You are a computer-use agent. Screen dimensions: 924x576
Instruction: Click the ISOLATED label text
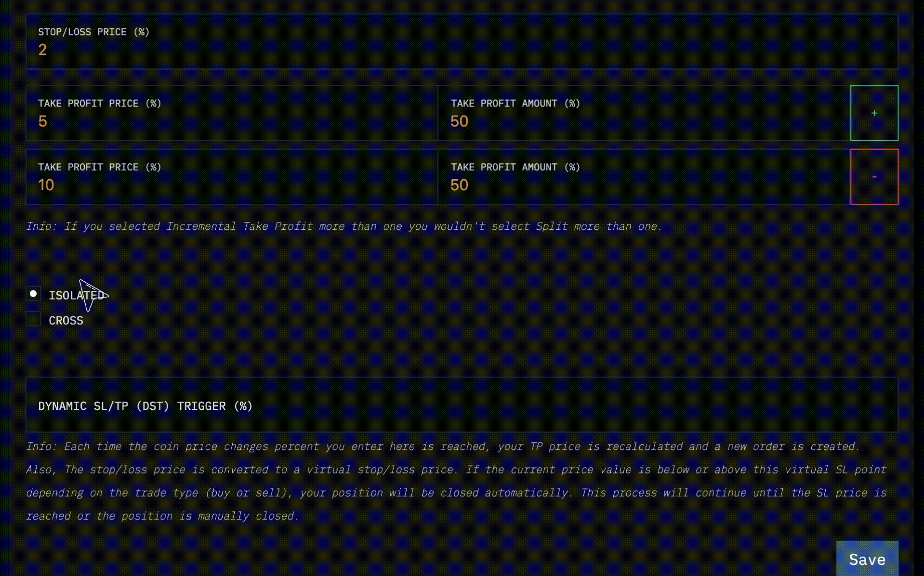(x=77, y=295)
